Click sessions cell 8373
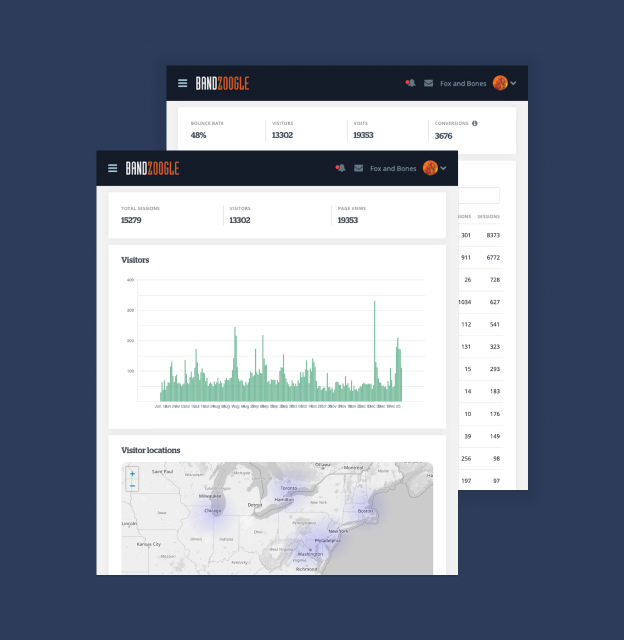624x640 pixels. click(x=493, y=236)
